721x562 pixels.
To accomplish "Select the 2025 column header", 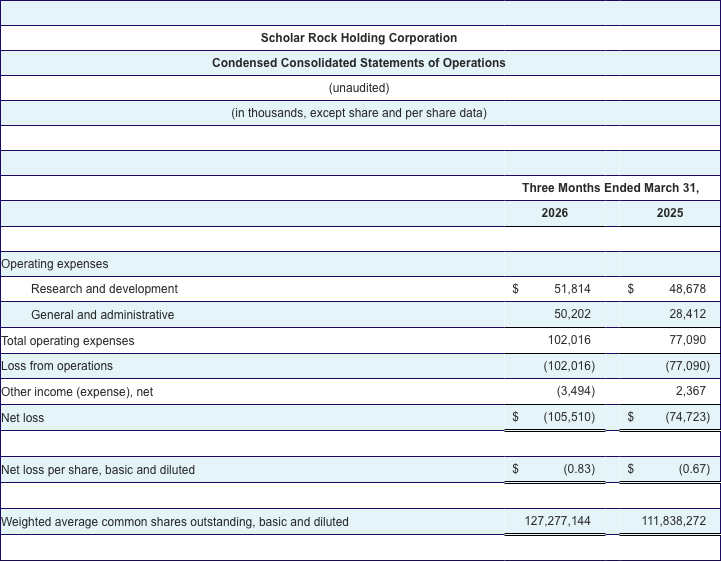I will click(x=670, y=212).
